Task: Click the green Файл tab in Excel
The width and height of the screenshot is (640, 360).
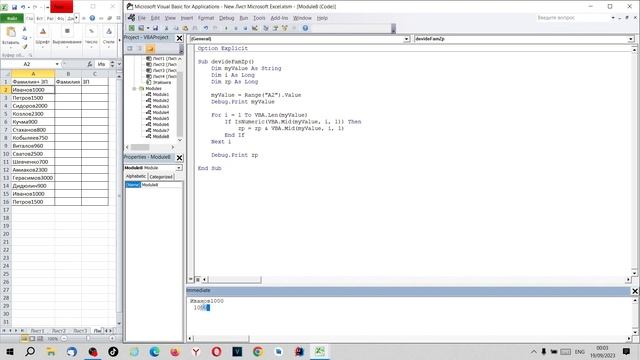Action: pyautogui.click(x=12, y=18)
